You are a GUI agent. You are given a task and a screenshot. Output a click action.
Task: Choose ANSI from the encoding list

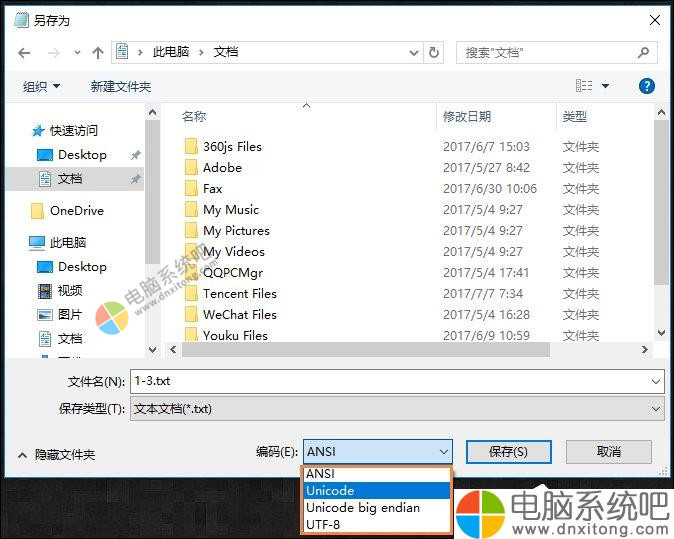pos(377,474)
